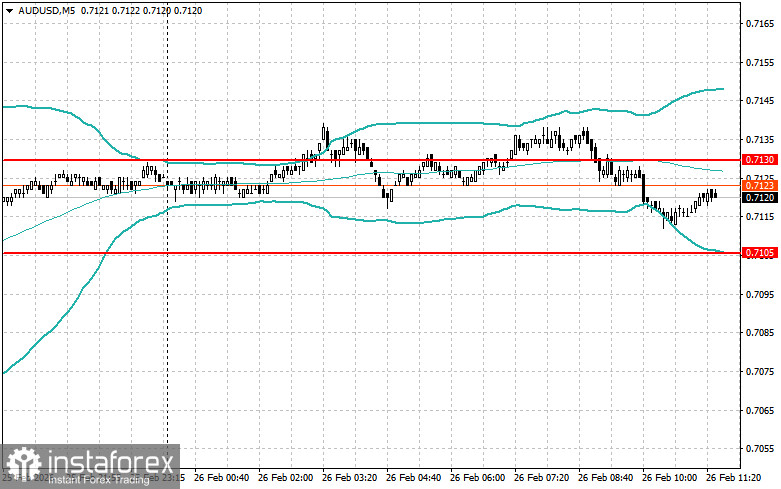This screenshot has width=781, height=489.
Task: Click the 26 Feb 11:20 time label
Action: click(734, 478)
